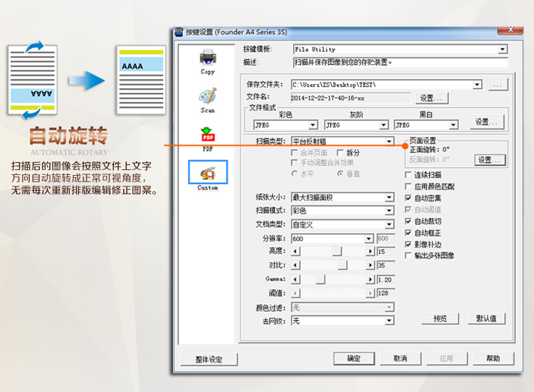
Task: Open the 分辨率 resolution dropdown
Action: [x=369, y=239]
